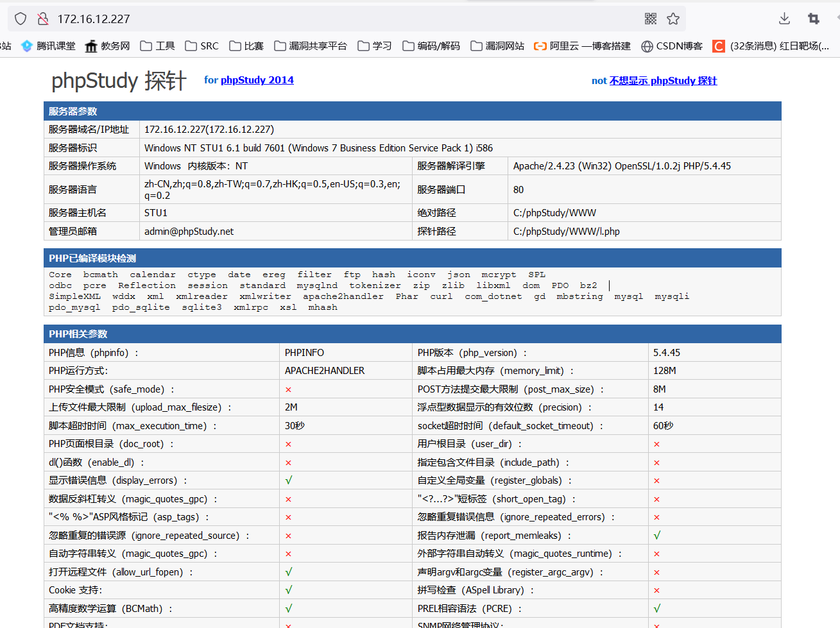
Task: Click the PCRE green checkmark
Action: (x=657, y=608)
